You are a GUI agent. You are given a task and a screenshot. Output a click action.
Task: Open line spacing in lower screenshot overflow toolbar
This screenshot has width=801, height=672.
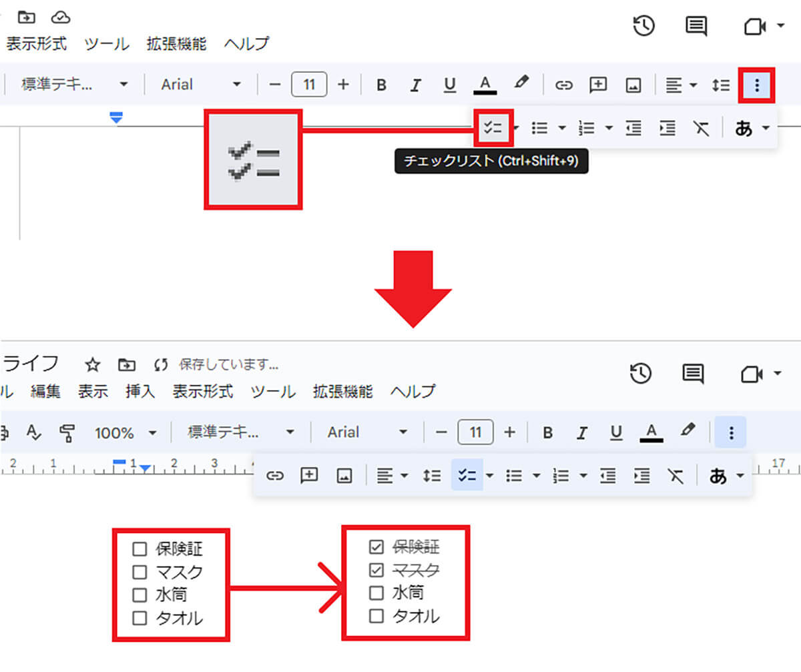click(x=432, y=475)
